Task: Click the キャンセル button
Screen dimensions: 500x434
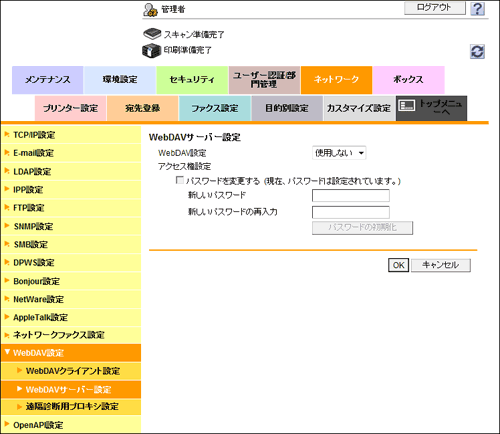Action: click(441, 265)
